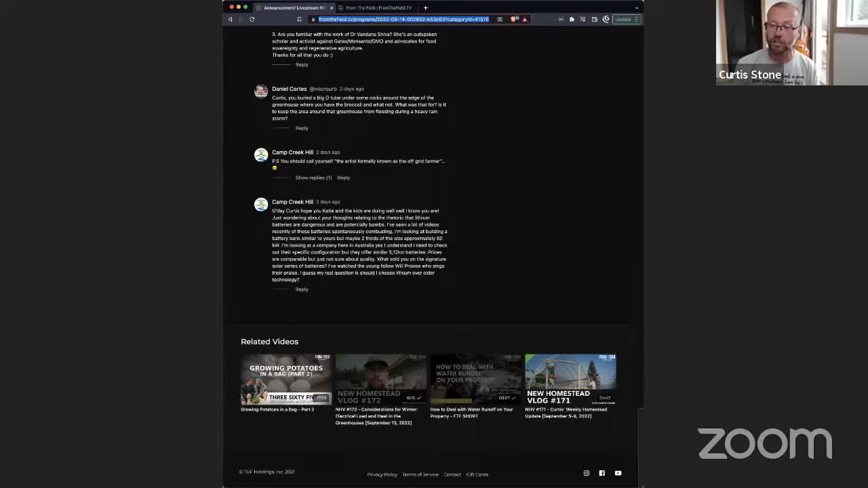Click title 'Growing Potatoes in a Bag - Part 2'
Viewport: 868px width, 488px height.
pos(277,409)
